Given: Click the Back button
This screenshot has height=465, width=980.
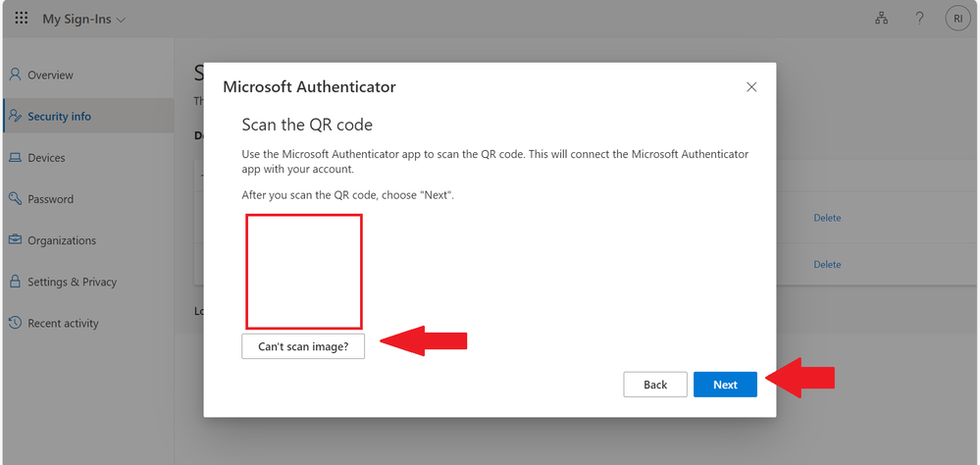Looking at the screenshot, I should 655,385.
